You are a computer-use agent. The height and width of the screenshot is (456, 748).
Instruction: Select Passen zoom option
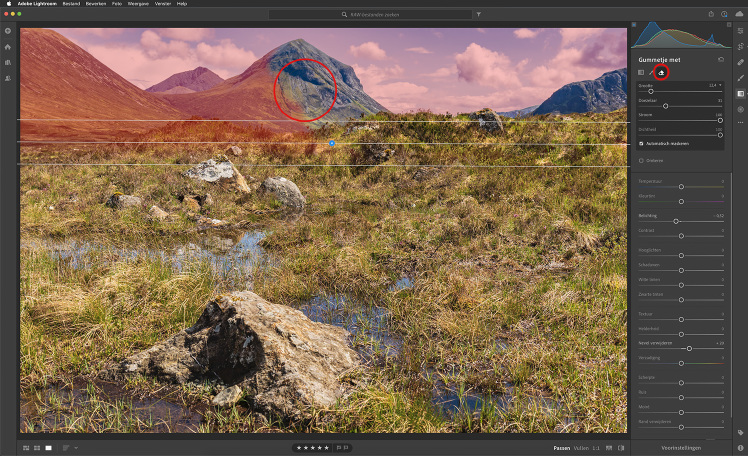click(x=561, y=448)
